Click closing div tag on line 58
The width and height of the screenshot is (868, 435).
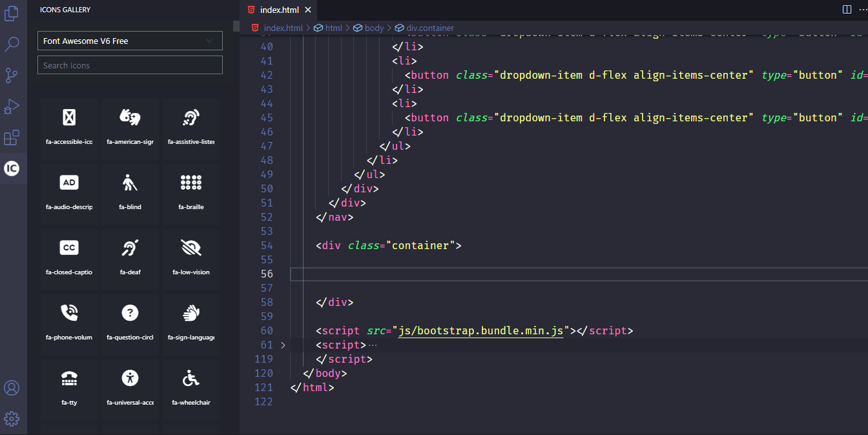(335, 302)
